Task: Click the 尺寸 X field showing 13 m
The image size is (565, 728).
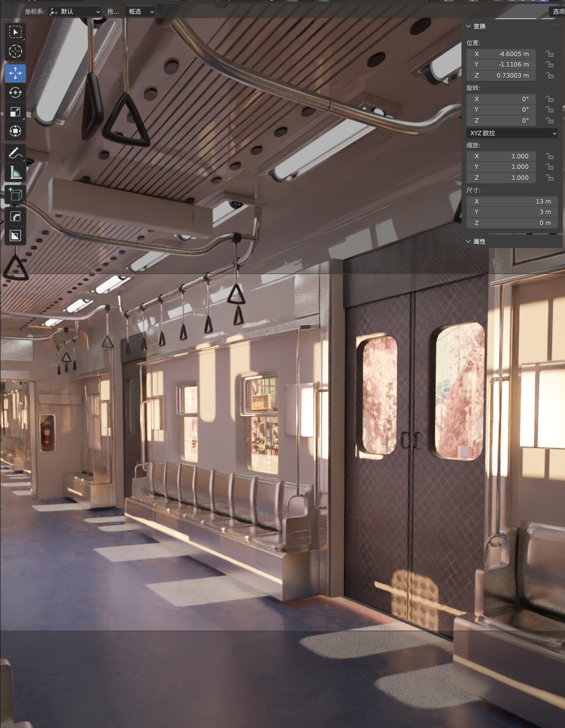Action: (512, 201)
